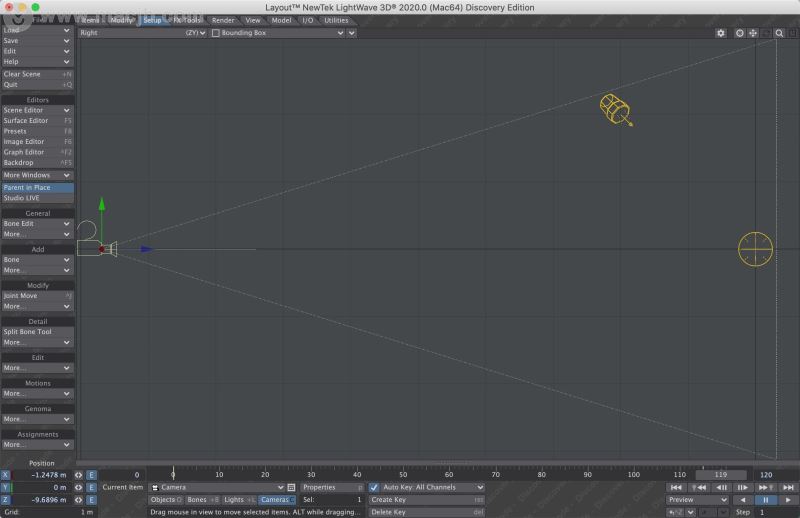This screenshot has height=518, width=800.
Task: Switch to the View tab
Action: (x=253, y=20)
